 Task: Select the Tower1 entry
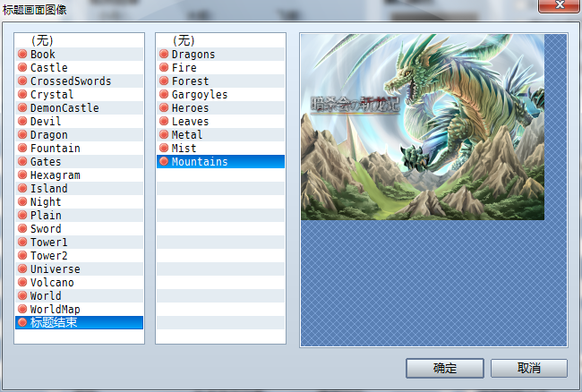point(79,243)
